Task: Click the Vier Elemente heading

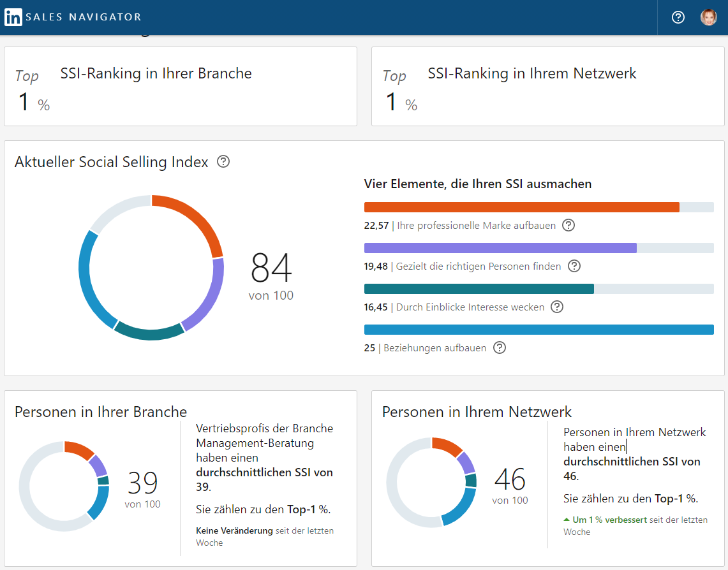Action: coord(478,184)
